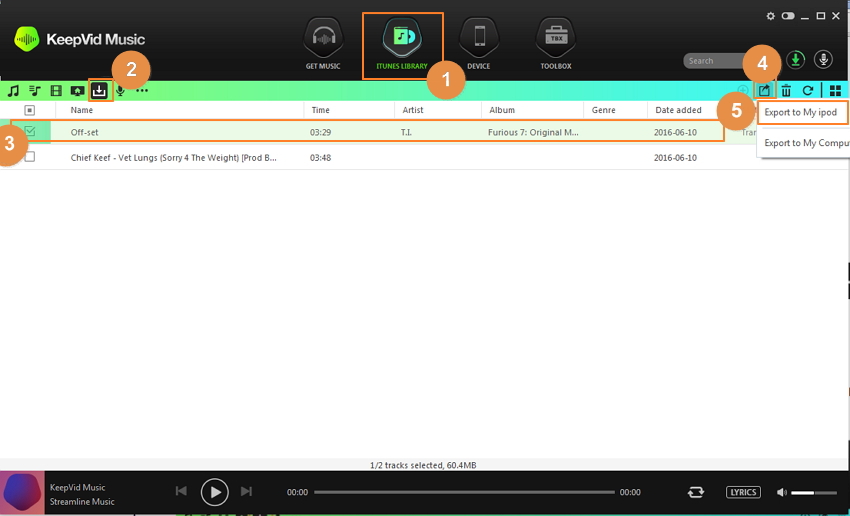
Task: Open the Toolbox section
Action: tap(556, 45)
